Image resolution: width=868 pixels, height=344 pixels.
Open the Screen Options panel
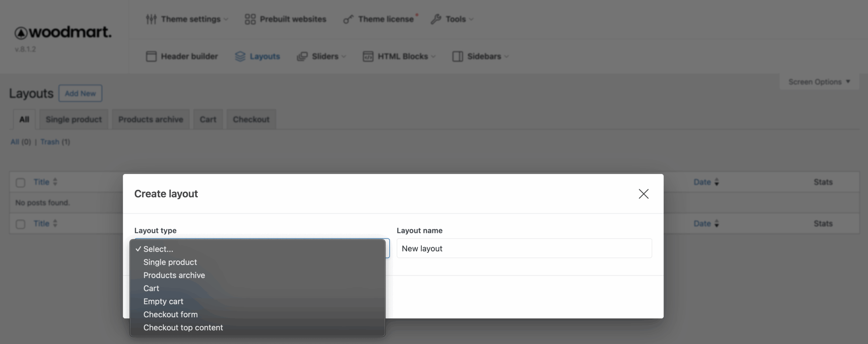819,82
